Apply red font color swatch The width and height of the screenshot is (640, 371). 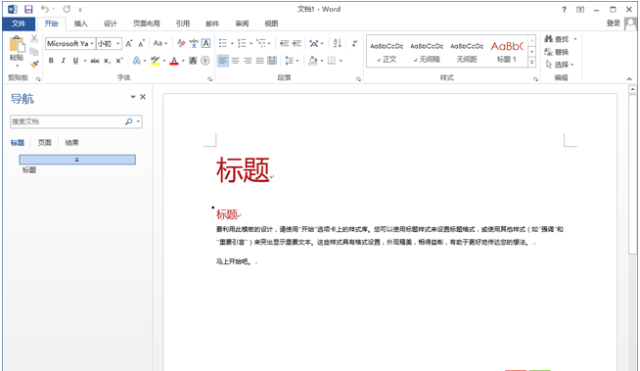coord(174,61)
